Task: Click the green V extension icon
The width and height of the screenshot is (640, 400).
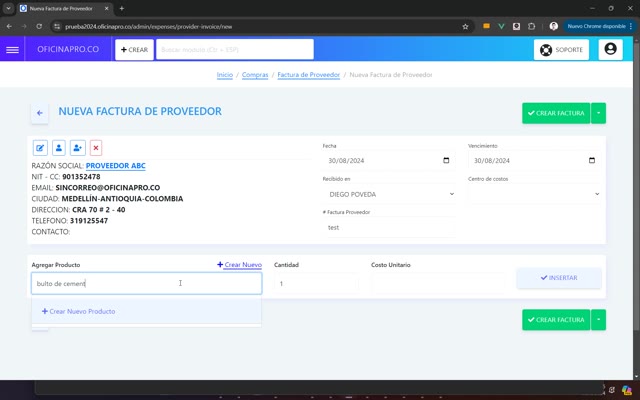Action: tap(501, 26)
